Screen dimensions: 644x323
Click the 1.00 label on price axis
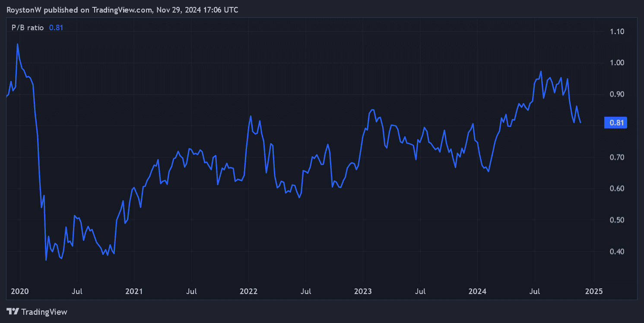(617, 63)
